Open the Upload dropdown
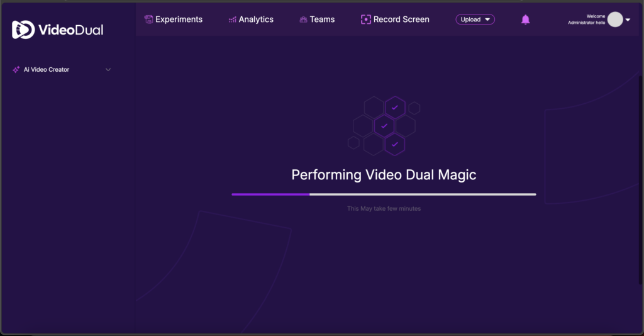 475,20
